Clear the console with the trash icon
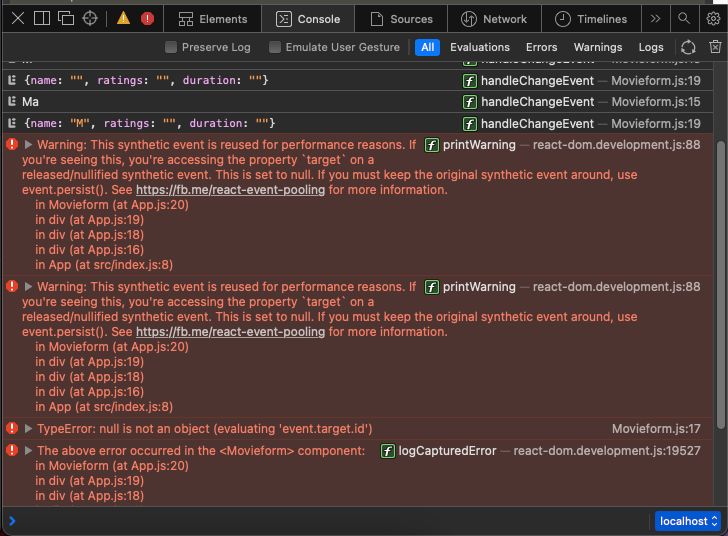 [715, 47]
